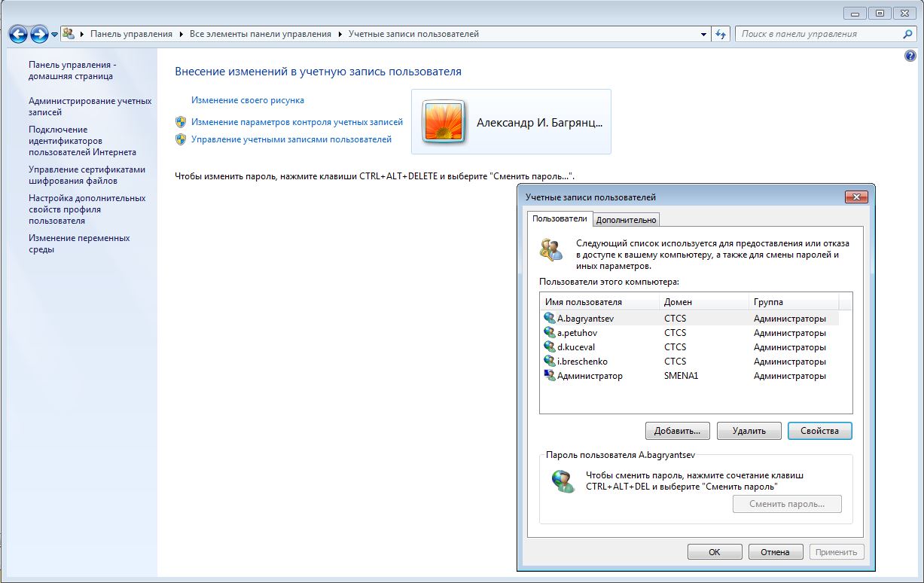Screen dimensions: 924x583
Task: Click the Forward navigation arrow button
Action: coord(39,34)
